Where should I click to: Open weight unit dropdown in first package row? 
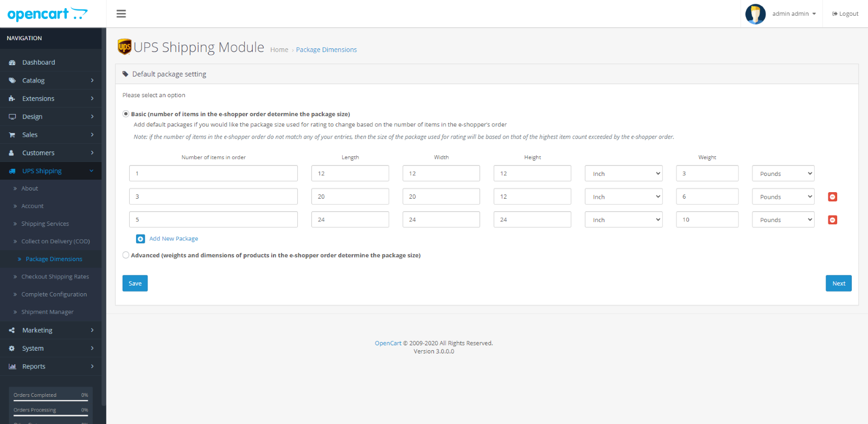[x=783, y=174]
